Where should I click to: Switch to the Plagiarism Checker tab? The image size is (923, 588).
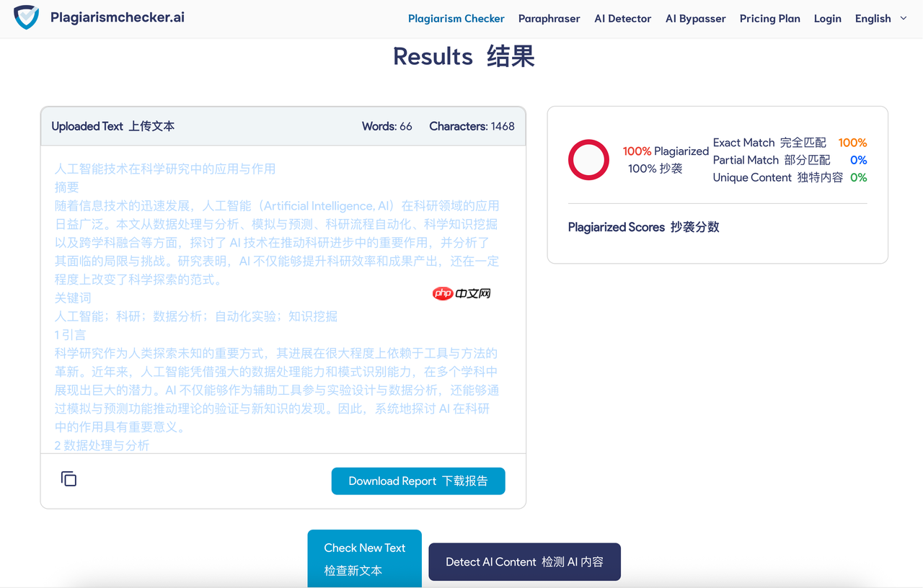[456, 18]
